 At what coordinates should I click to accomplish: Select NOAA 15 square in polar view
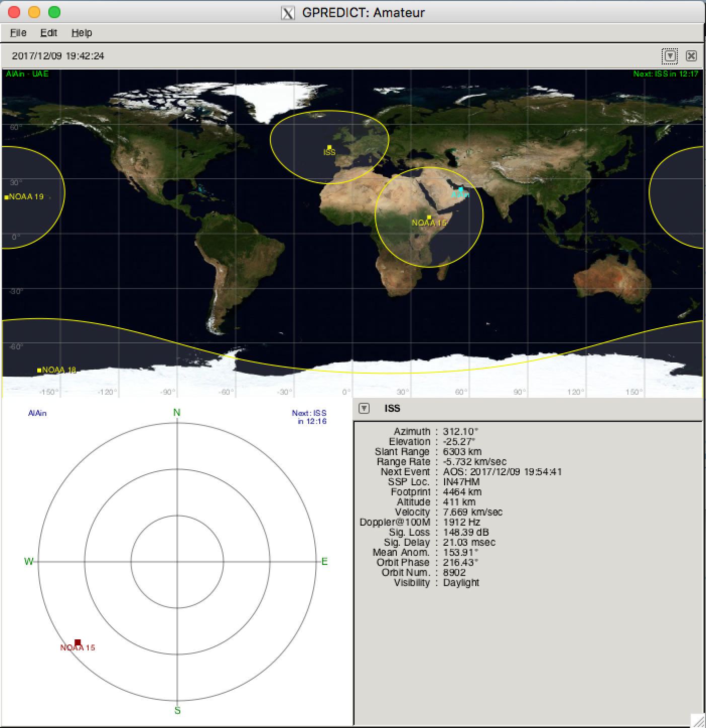pyautogui.click(x=78, y=642)
